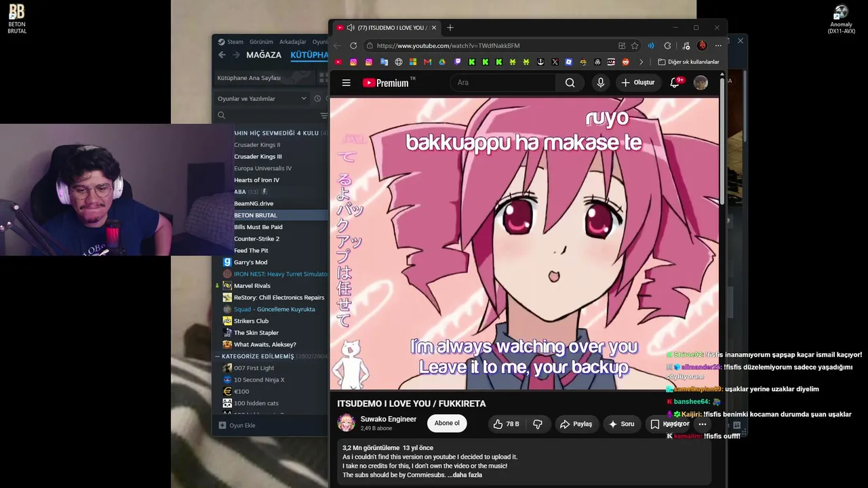Image resolution: width=868 pixels, height=488 pixels.
Task: Expand video description via '...daha fazla'
Action: 465,475
